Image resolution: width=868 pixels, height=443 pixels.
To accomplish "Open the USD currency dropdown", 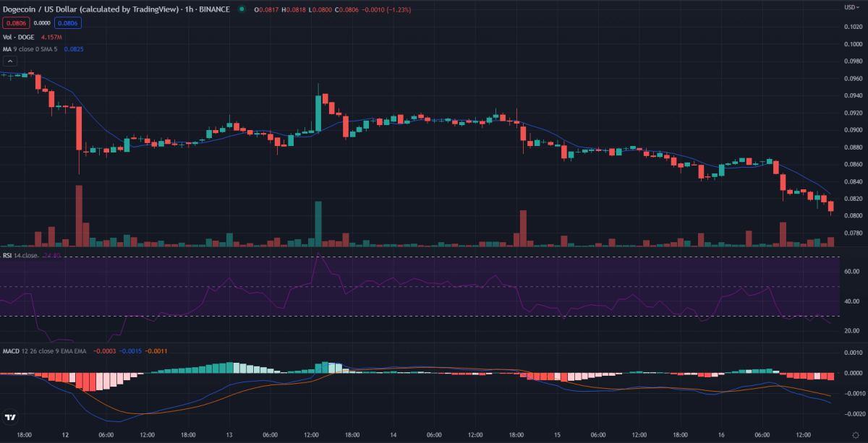I will (851, 7).
